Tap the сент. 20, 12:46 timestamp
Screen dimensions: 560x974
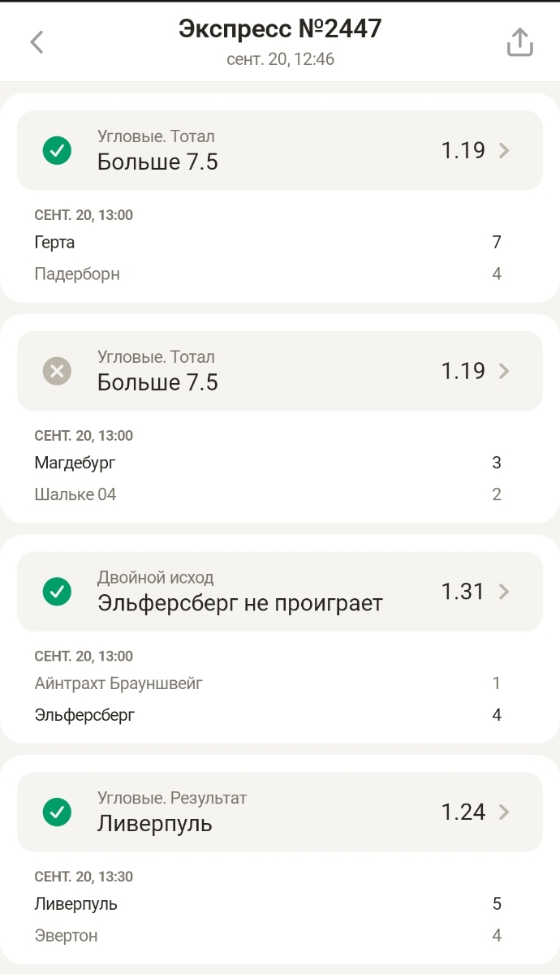pos(280,59)
